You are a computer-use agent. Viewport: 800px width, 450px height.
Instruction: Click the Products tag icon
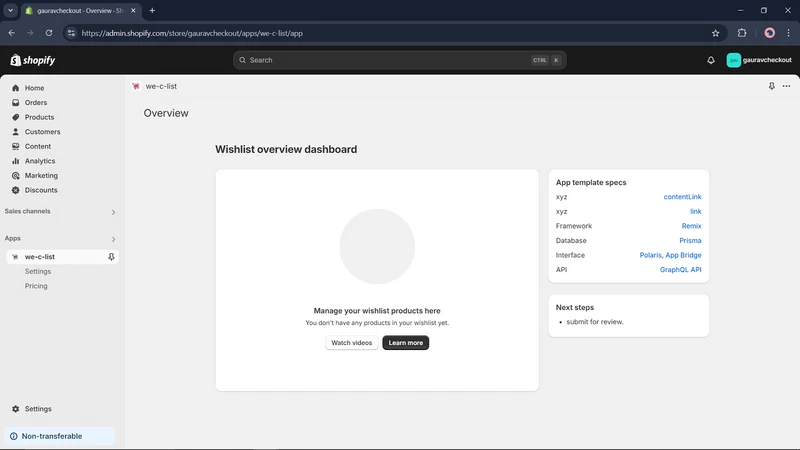click(x=16, y=117)
